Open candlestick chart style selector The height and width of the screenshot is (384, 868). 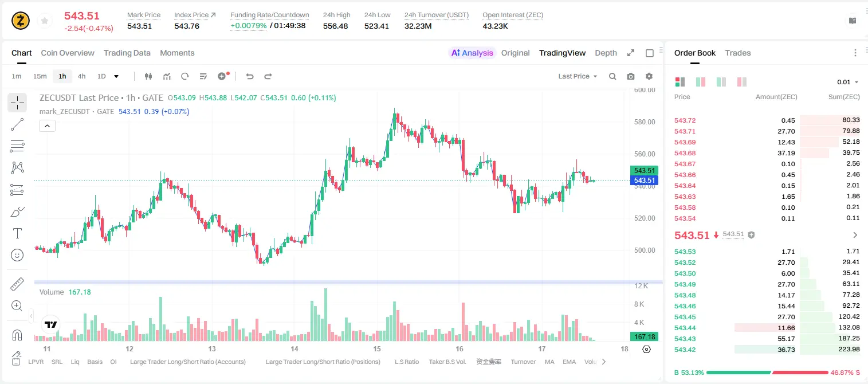point(148,76)
